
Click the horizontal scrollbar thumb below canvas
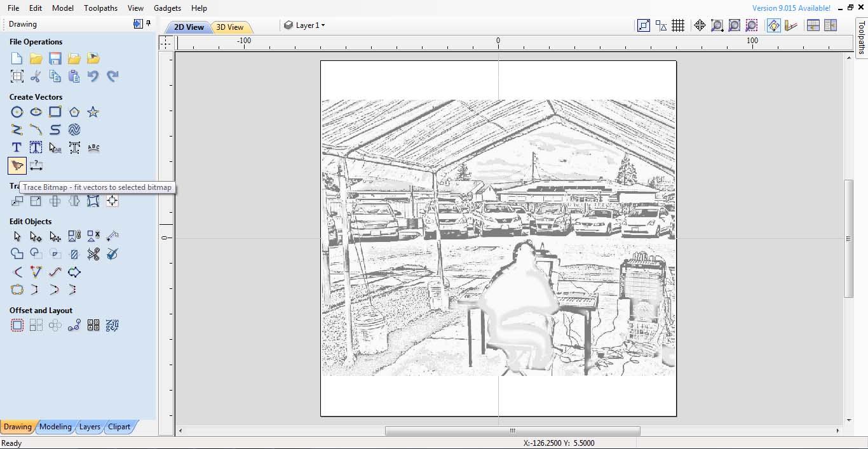(512, 431)
